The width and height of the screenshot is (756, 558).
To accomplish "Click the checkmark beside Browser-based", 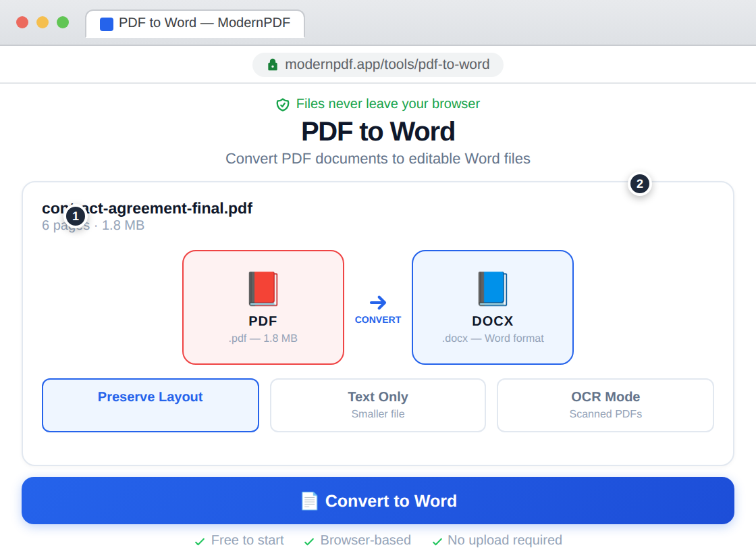I will coord(309,540).
